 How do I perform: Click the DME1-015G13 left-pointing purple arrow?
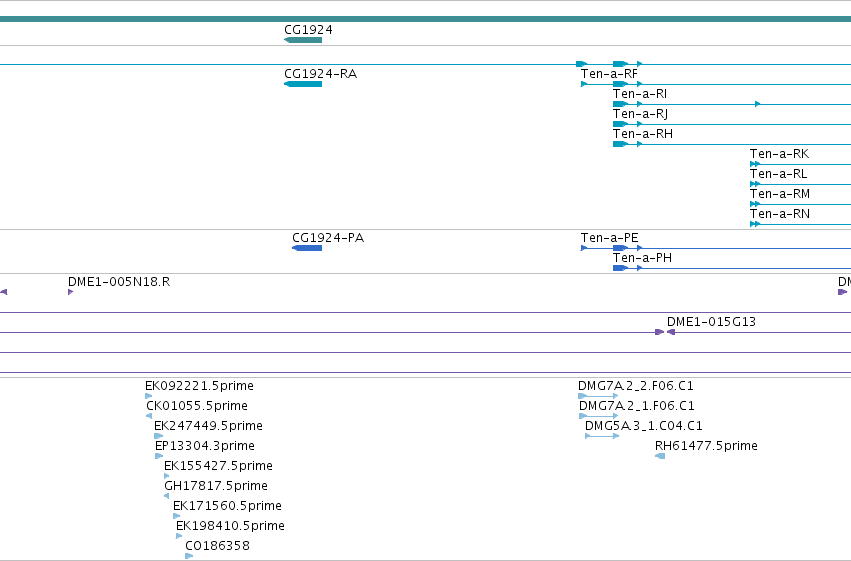(671, 332)
